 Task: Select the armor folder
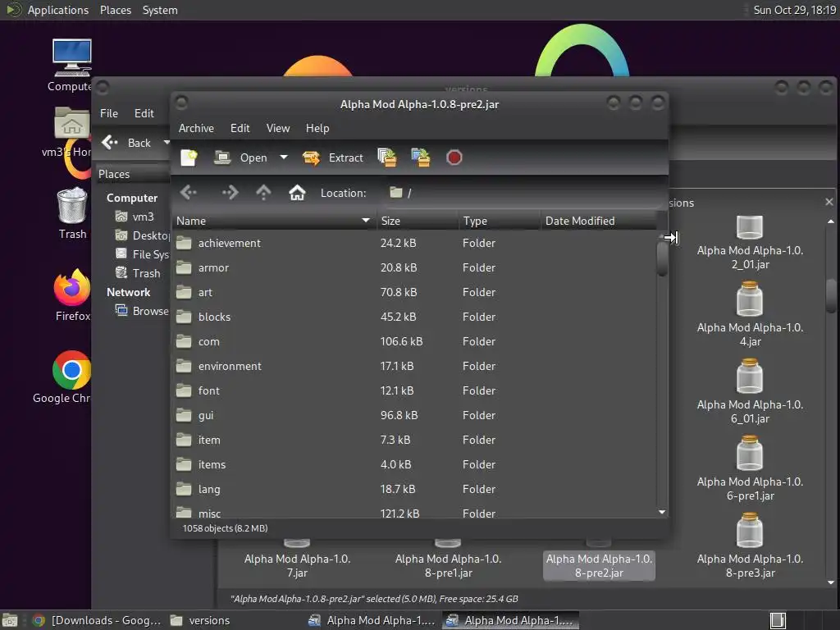pos(414,268)
